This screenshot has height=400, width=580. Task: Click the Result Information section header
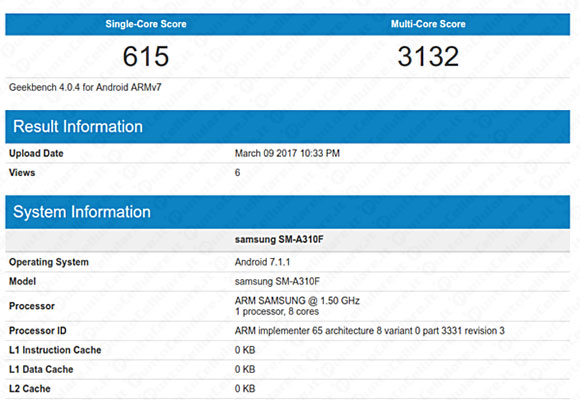pos(287,127)
